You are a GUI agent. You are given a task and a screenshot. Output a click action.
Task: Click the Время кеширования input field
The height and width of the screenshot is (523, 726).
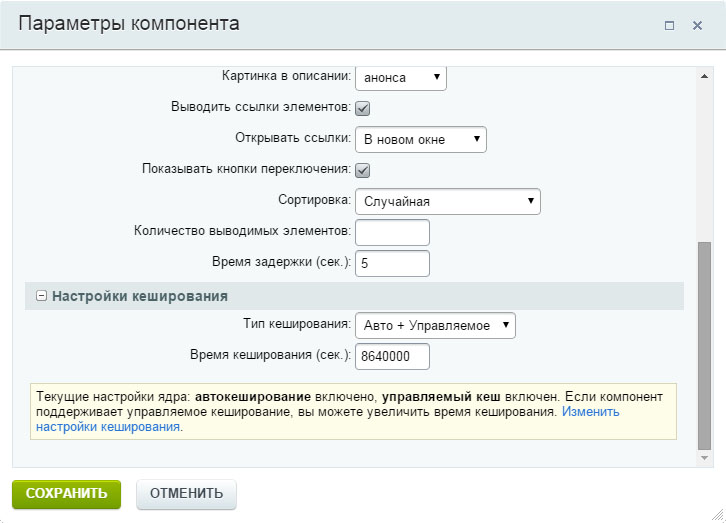[392, 356]
